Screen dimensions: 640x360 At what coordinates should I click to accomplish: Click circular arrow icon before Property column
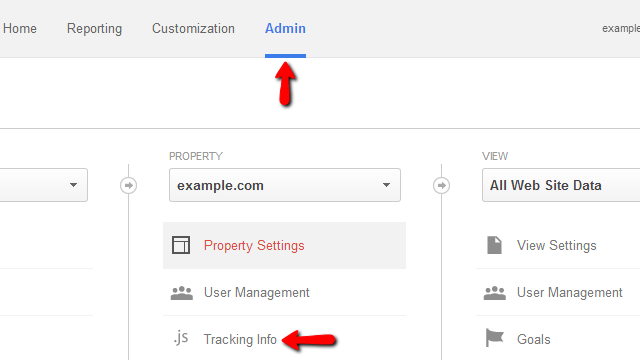pos(129,185)
